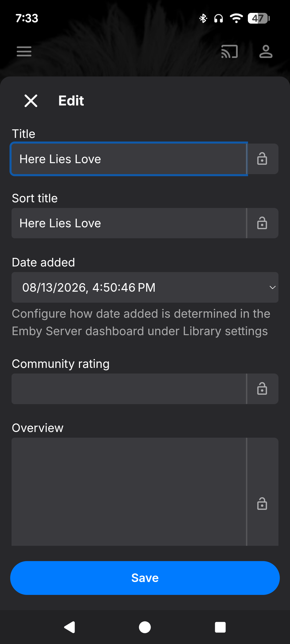Tap the Cast to device icon
The height and width of the screenshot is (644, 290).
tap(229, 51)
